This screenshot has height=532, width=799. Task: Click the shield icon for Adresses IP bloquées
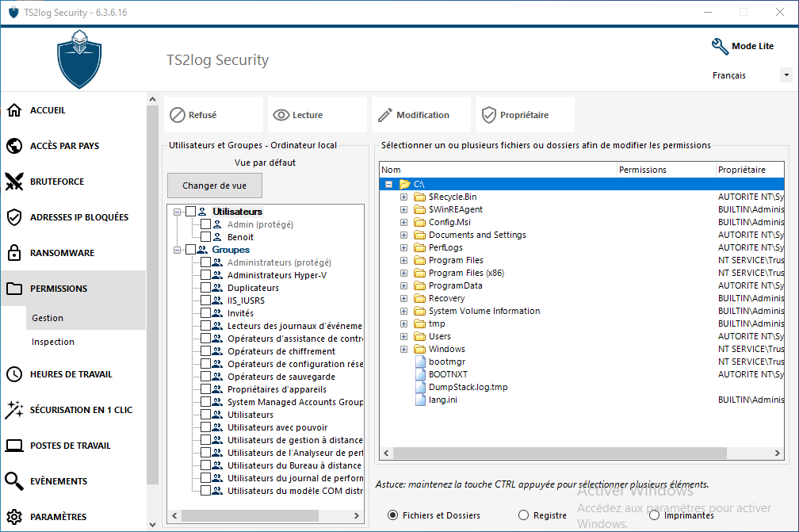14,217
